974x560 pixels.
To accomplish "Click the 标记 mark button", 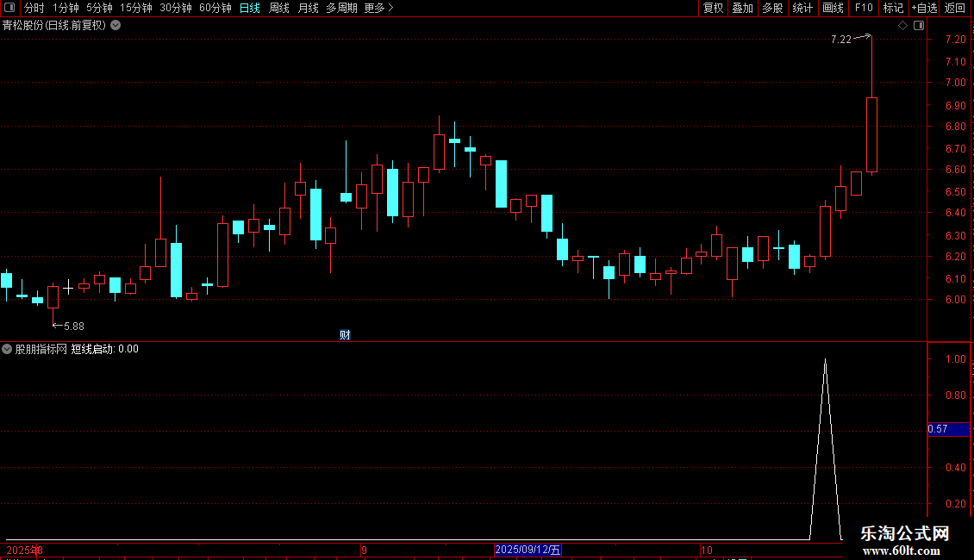I will (x=893, y=8).
